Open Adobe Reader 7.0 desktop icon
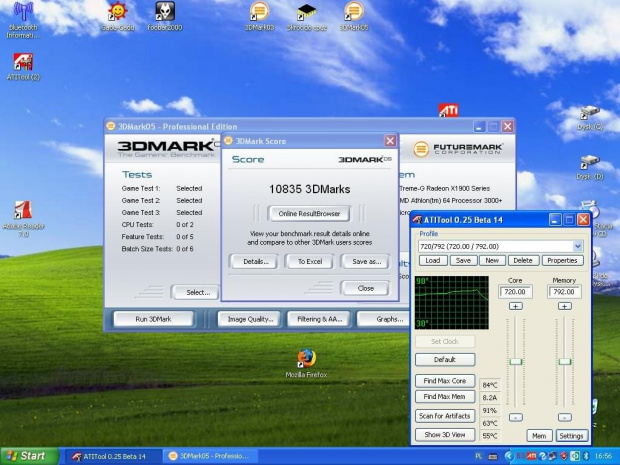620x465 pixels. 23,219
